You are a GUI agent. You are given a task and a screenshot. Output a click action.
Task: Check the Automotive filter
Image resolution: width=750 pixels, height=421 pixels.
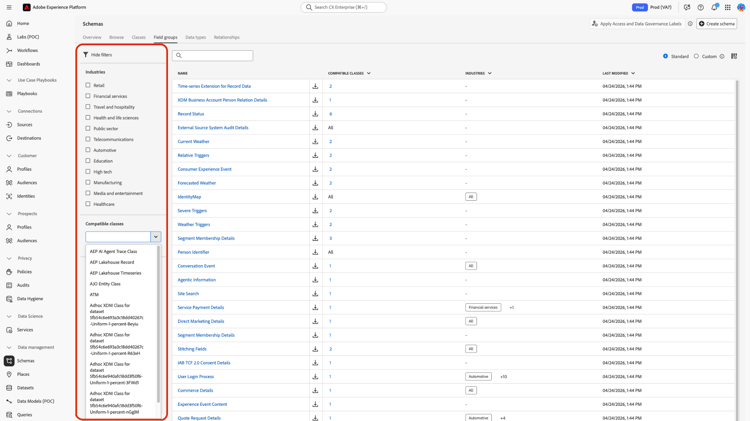point(88,150)
